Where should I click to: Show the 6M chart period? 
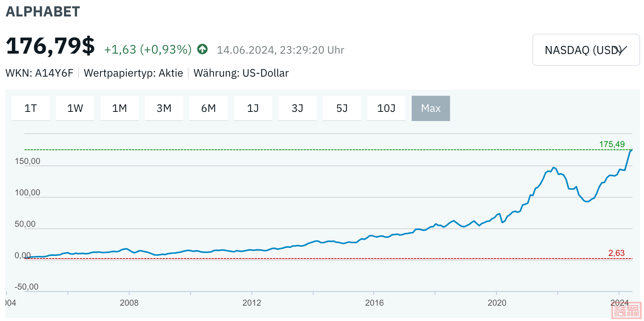(x=209, y=108)
